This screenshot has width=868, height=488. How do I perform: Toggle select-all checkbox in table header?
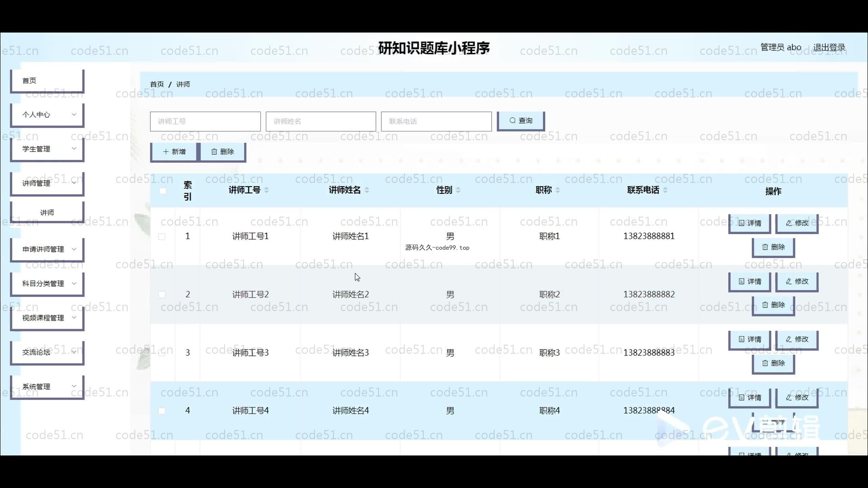click(163, 191)
